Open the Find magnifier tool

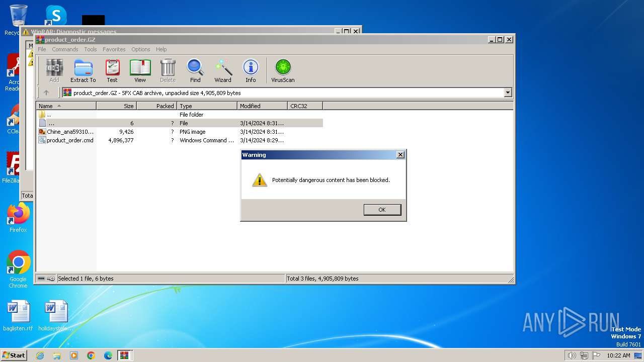click(195, 70)
